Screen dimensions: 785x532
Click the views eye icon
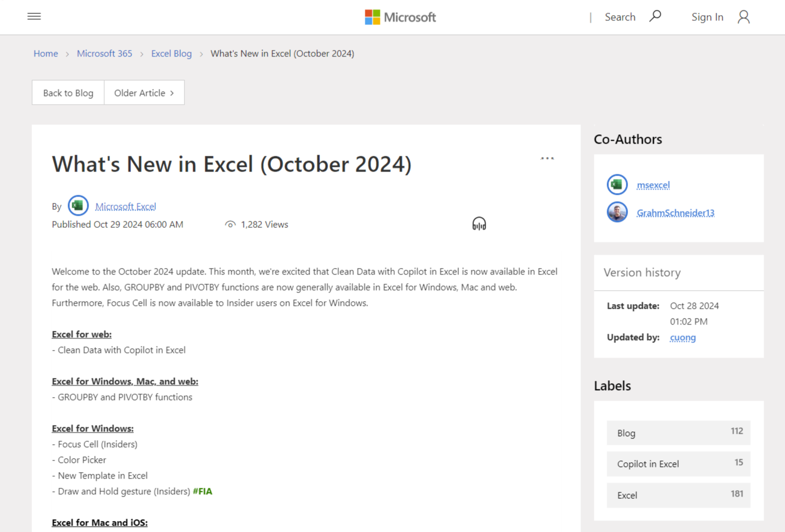coord(230,224)
